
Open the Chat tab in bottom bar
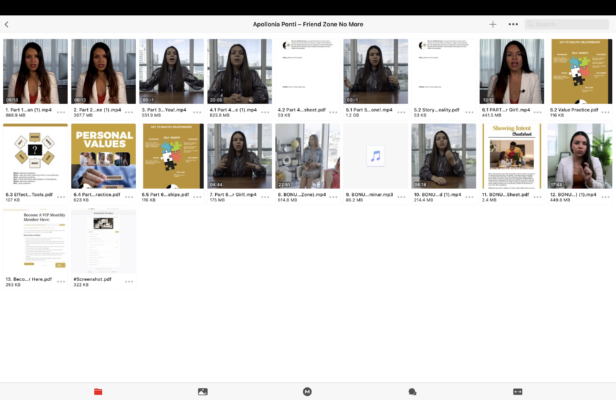(412, 392)
